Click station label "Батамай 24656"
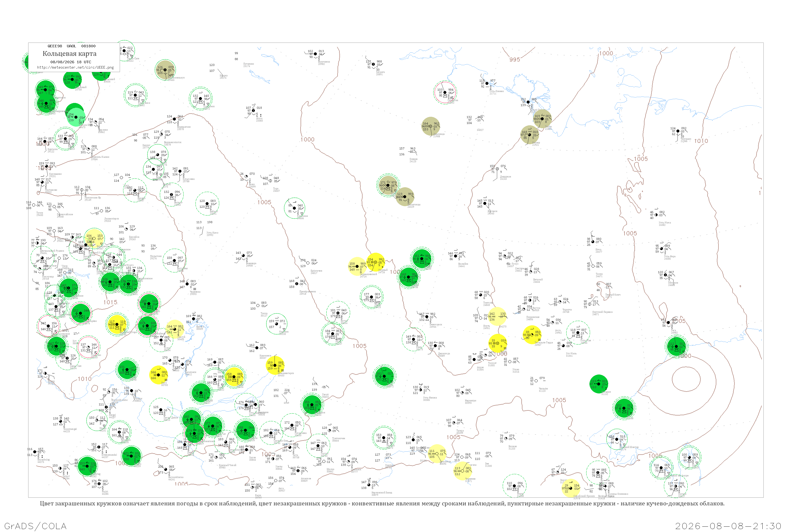 pos(538,281)
